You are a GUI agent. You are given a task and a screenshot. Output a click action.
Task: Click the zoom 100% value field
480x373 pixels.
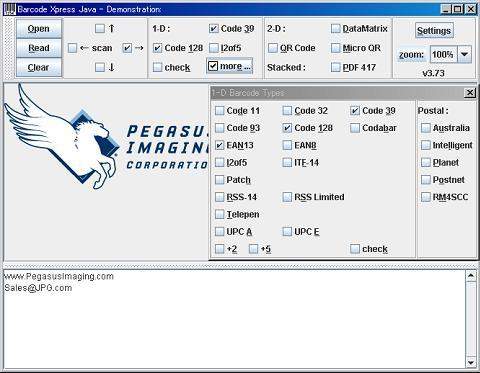click(444, 54)
